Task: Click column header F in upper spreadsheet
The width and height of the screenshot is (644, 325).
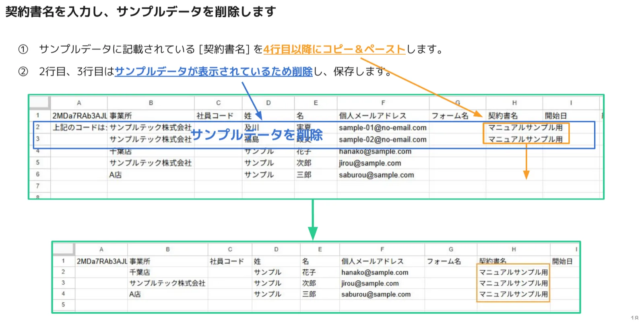Action: 383,103
